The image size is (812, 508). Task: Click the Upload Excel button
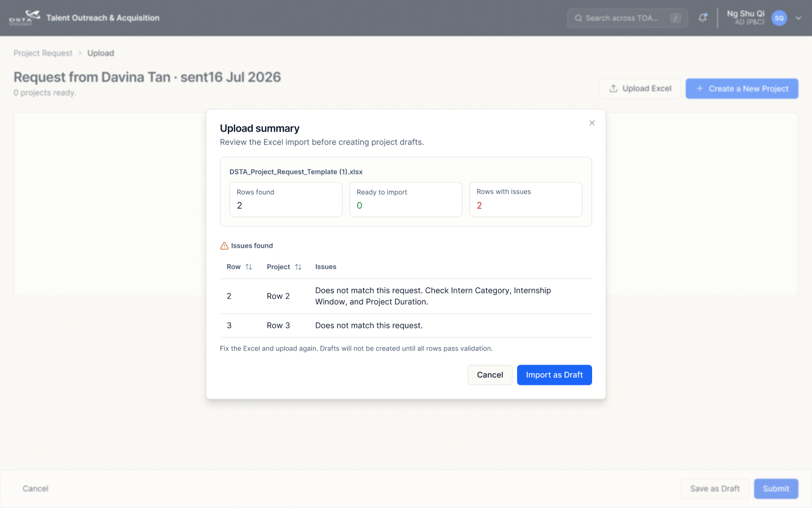pyautogui.click(x=640, y=89)
